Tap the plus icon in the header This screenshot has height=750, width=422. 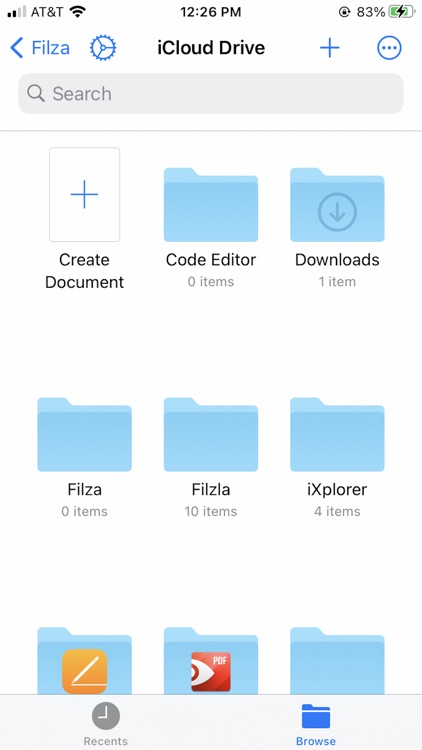pos(330,48)
